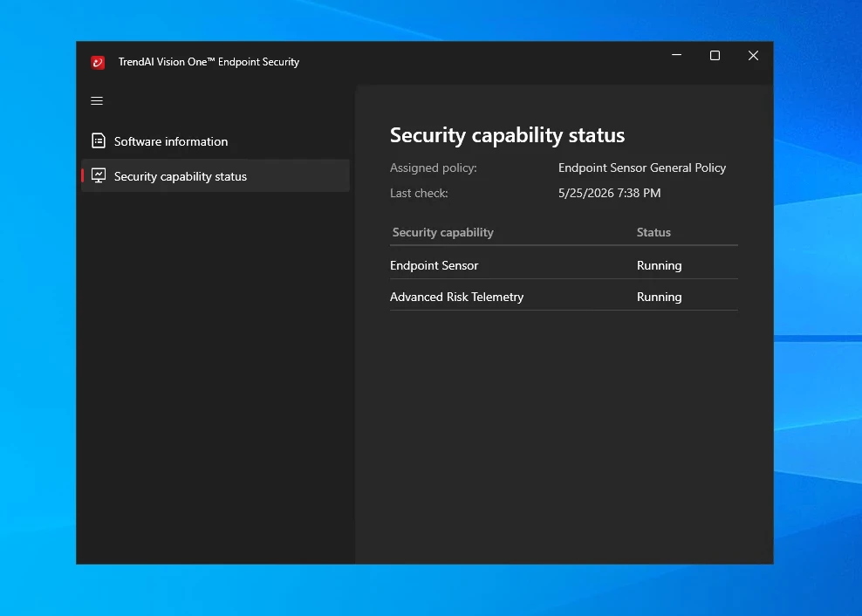
Task: Open Software information page
Action: (215, 141)
